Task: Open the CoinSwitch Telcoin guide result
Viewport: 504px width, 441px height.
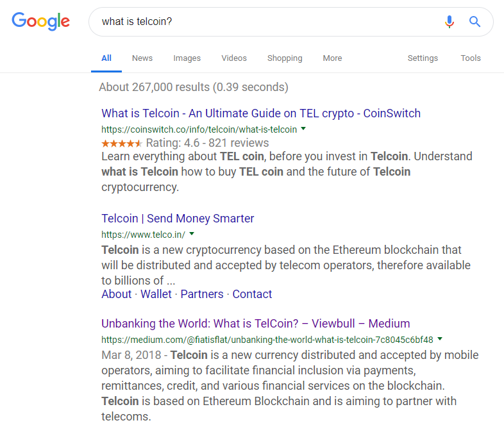Action: tap(261, 113)
